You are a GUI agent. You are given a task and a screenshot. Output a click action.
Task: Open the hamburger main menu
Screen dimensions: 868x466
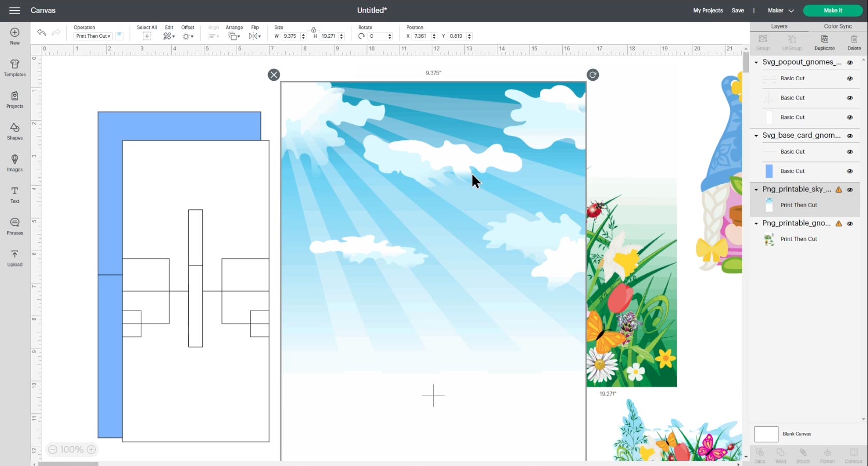point(14,10)
